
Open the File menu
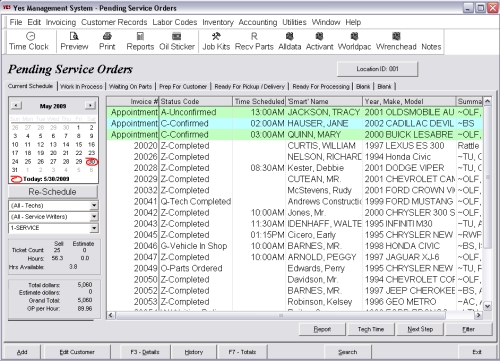pyautogui.click(x=16, y=22)
